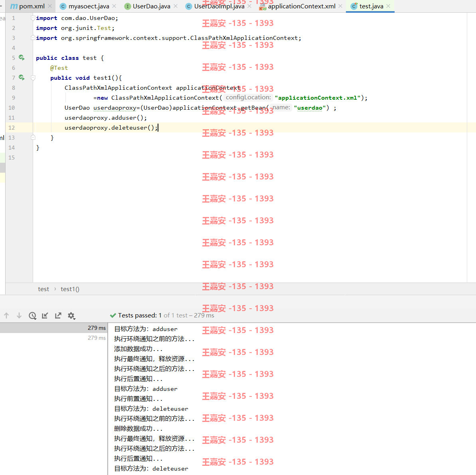The image size is (476, 475).
Task: Click the 'com.dao.UserDao' import on line 1
Action: click(88, 18)
